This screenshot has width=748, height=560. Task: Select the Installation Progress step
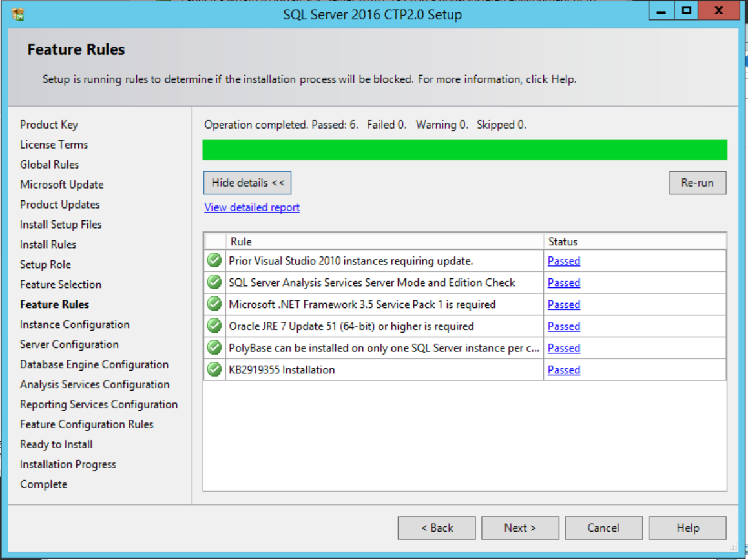(68, 464)
